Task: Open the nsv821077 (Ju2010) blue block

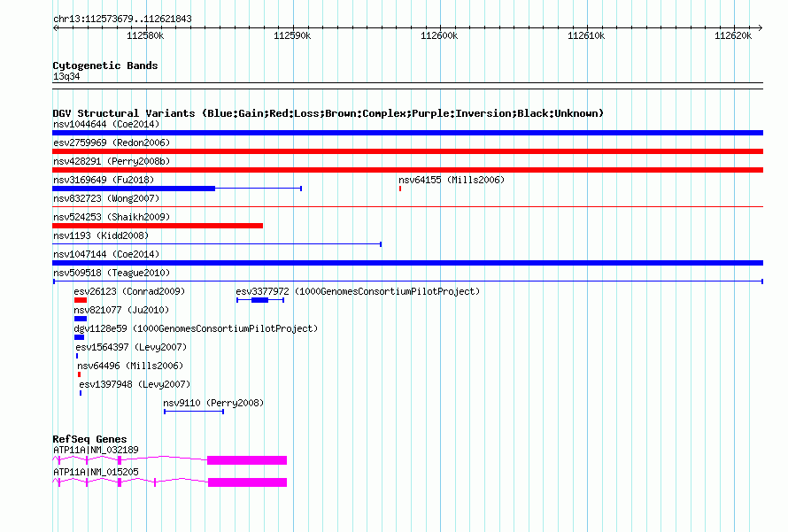Action: [81, 319]
